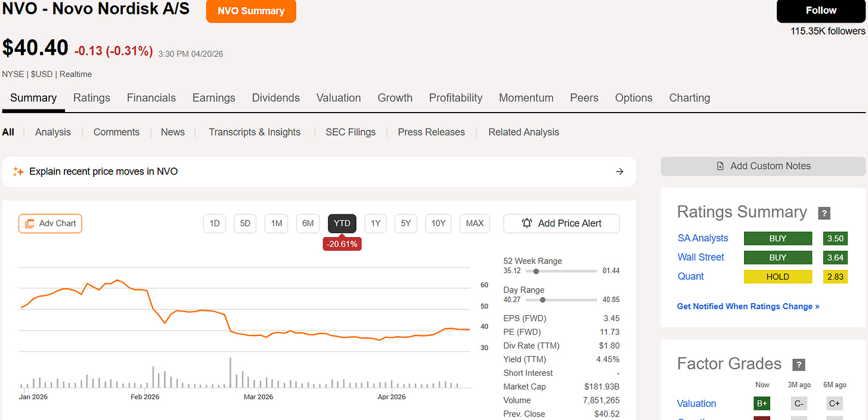Open the Valuation factor grade link

click(x=697, y=404)
